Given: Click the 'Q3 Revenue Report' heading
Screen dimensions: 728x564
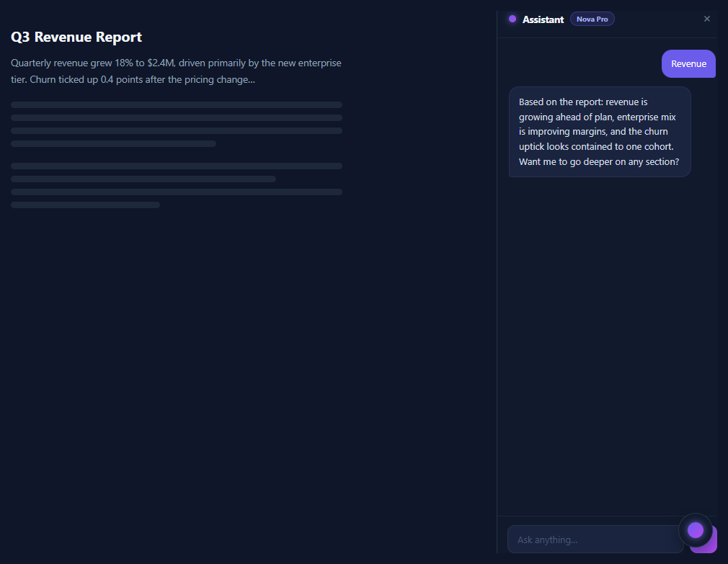Looking at the screenshot, I should [x=76, y=37].
